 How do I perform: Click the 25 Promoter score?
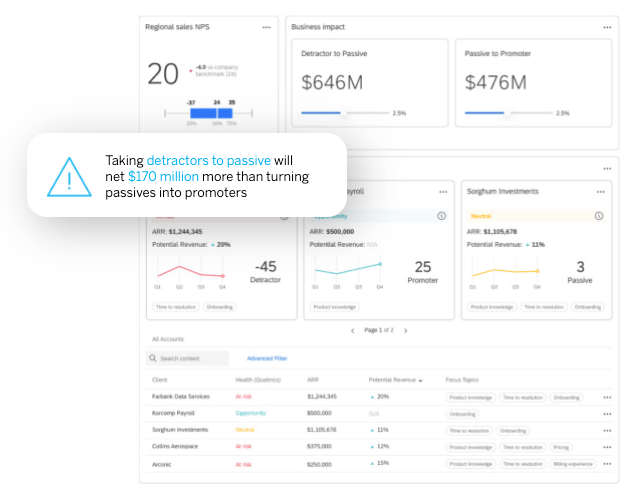point(423,272)
